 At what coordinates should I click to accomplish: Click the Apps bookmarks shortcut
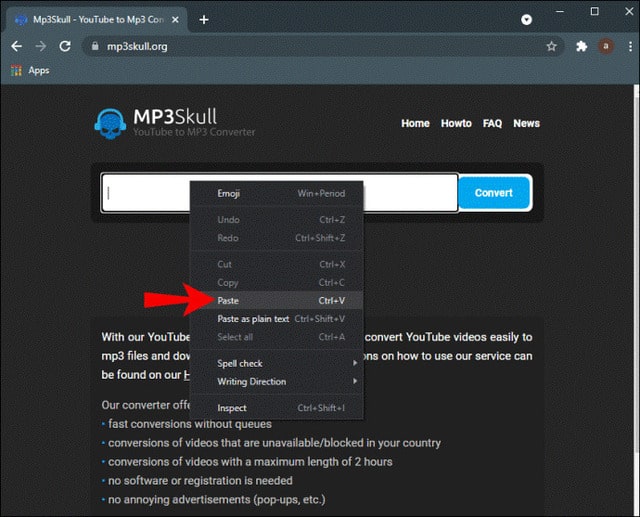pos(30,71)
